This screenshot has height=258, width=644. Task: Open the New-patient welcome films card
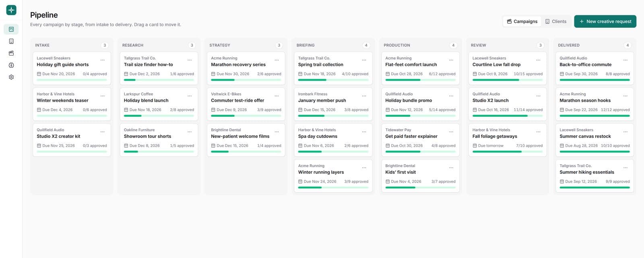pyautogui.click(x=246, y=140)
